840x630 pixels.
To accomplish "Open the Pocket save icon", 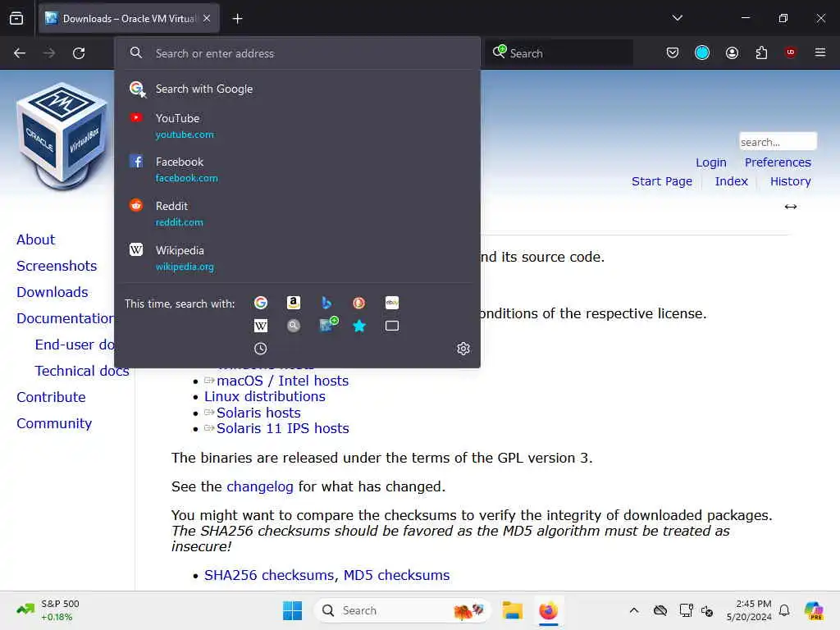I will (x=673, y=52).
